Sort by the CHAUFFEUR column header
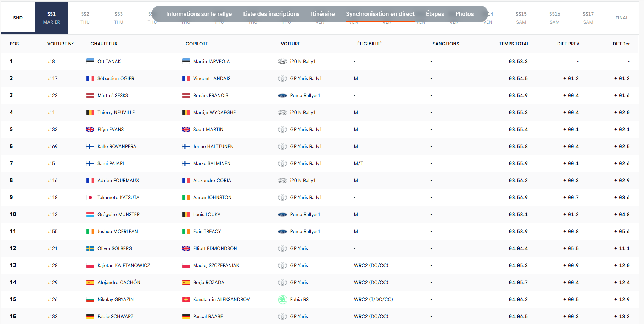The image size is (644, 324). [104, 44]
